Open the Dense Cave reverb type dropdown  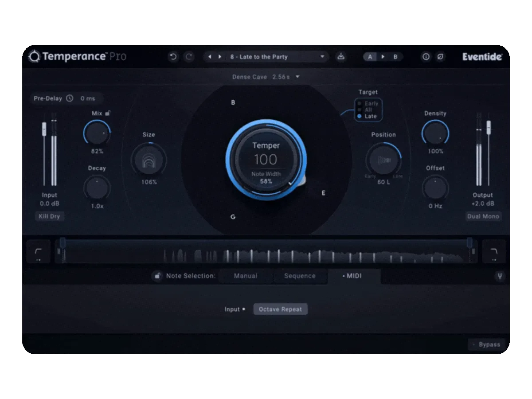266,77
